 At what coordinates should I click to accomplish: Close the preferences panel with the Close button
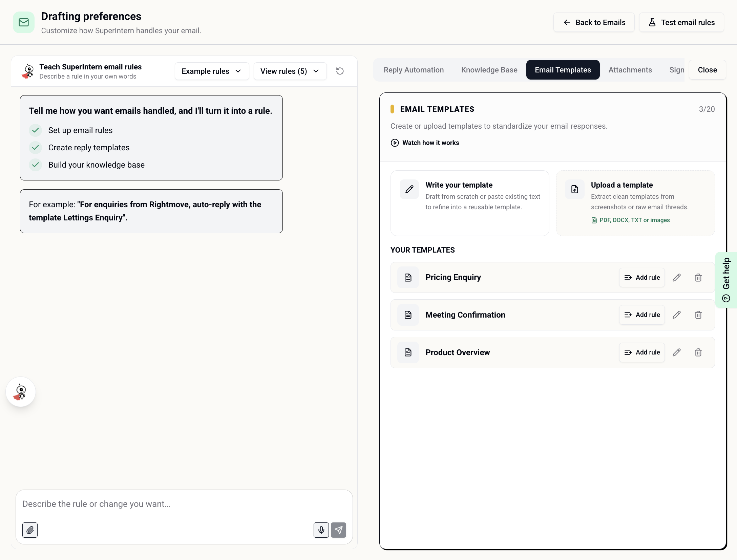point(707,70)
